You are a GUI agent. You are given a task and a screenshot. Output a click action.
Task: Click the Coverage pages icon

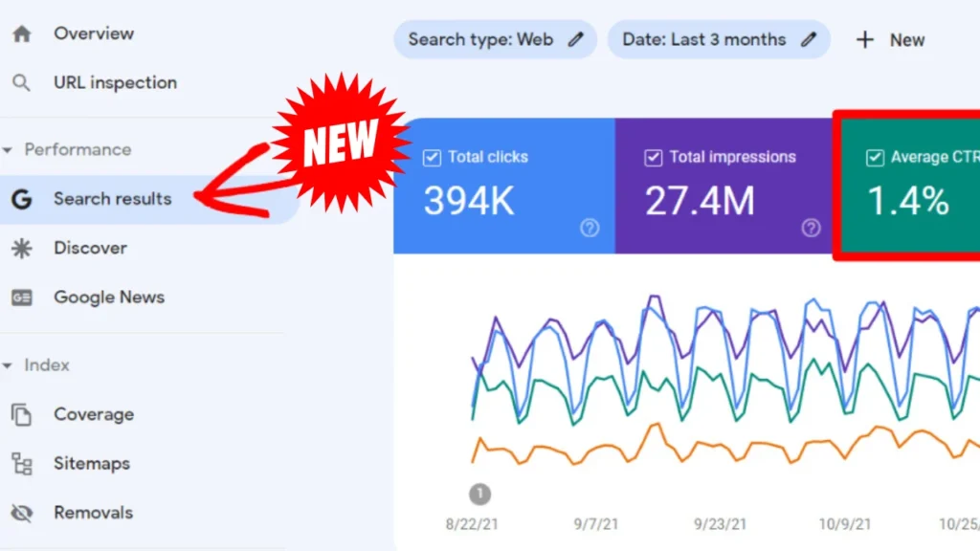tap(22, 414)
